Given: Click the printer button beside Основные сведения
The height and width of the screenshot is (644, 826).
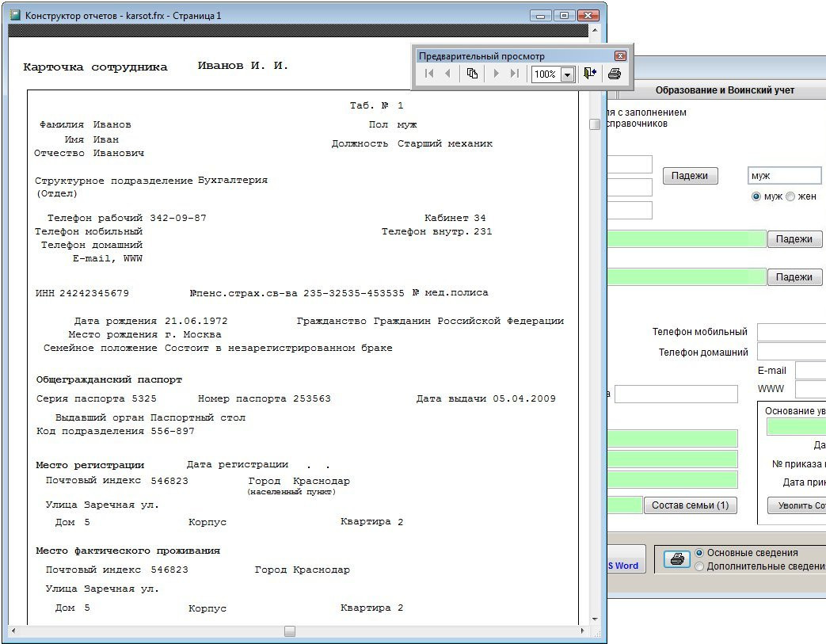Looking at the screenshot, I should pos(677,559).
